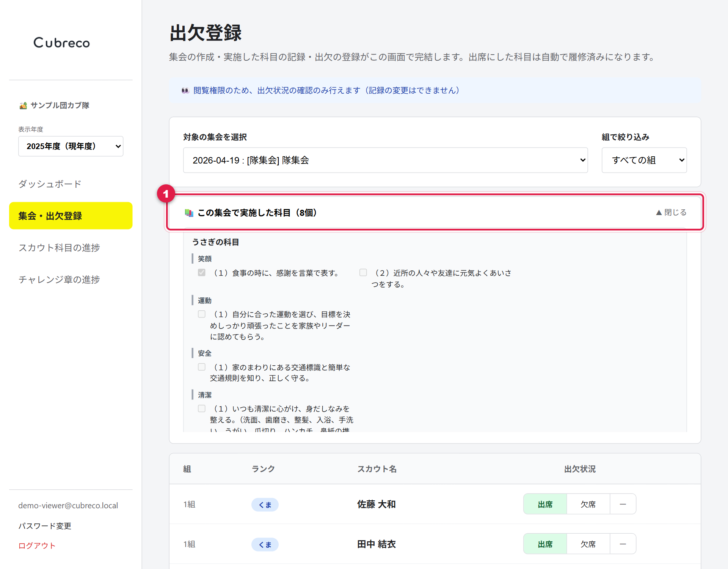Screen dimensions: 728x569
Task: Toggle 笑顔 (2) 近所の人々 checkbox
Action: [363, 273]
